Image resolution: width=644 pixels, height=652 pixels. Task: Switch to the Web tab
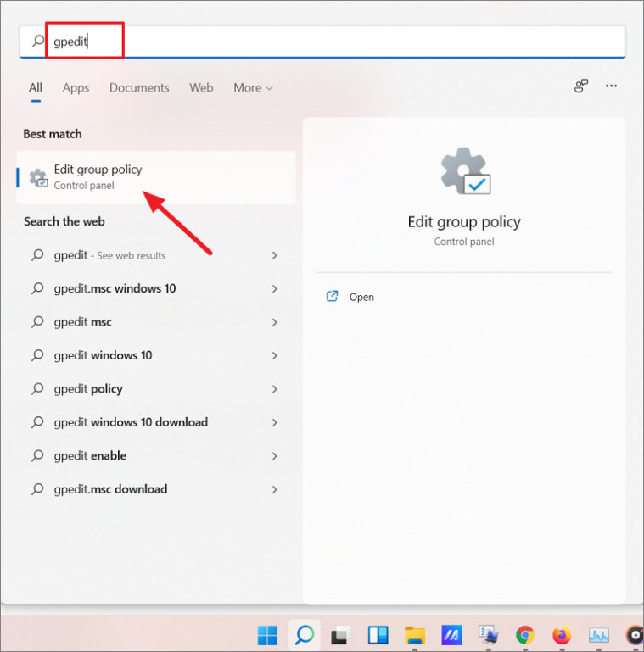(x=201, y=87)
